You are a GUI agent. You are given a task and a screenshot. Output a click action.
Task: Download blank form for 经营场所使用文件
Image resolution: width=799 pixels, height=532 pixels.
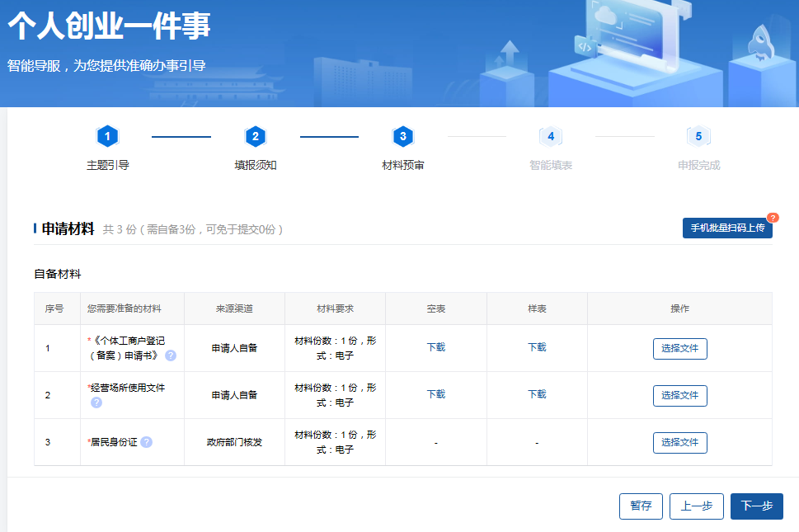pos(435,394)
